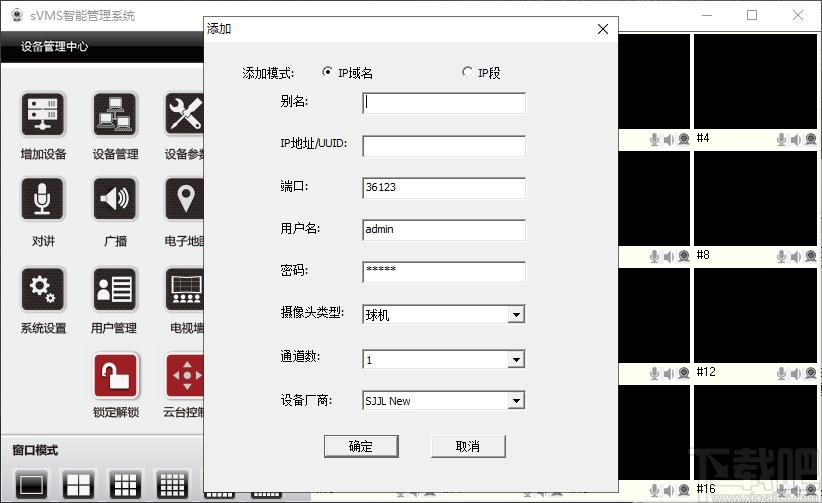The width and height of the screenshot is (822, 503).
Task: Open the 摄像头类型 camera type dropdown
Action: click(x=516, y=315)
